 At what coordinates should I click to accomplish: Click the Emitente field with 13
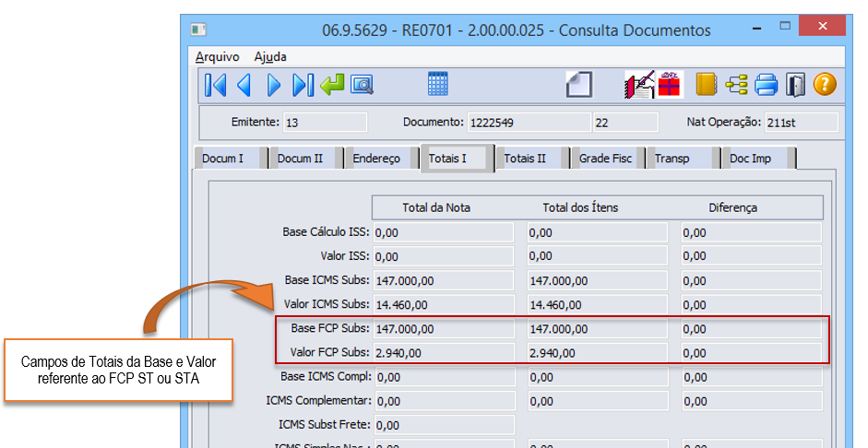[325, 123]
